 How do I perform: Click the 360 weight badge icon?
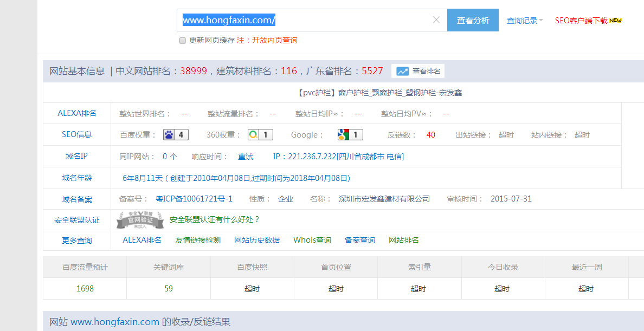[x=254, y=135]
